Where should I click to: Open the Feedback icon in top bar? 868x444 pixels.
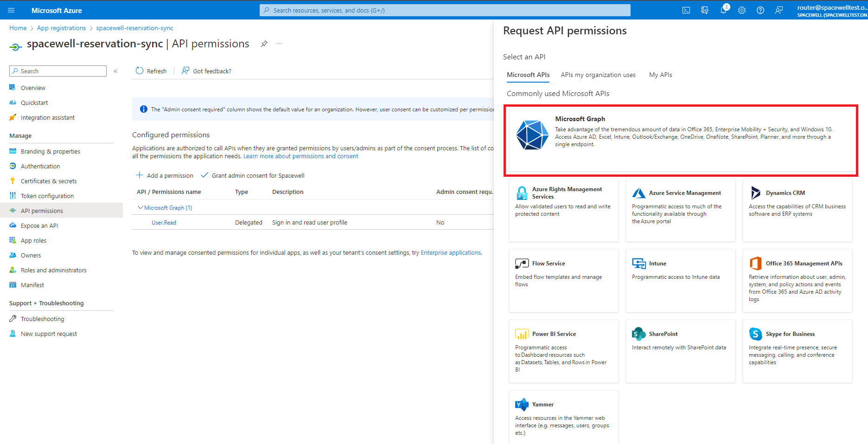click(779, 10)
